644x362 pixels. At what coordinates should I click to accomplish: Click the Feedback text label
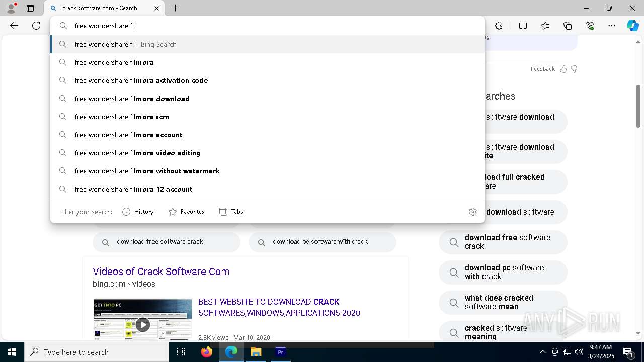click(542, 69)
